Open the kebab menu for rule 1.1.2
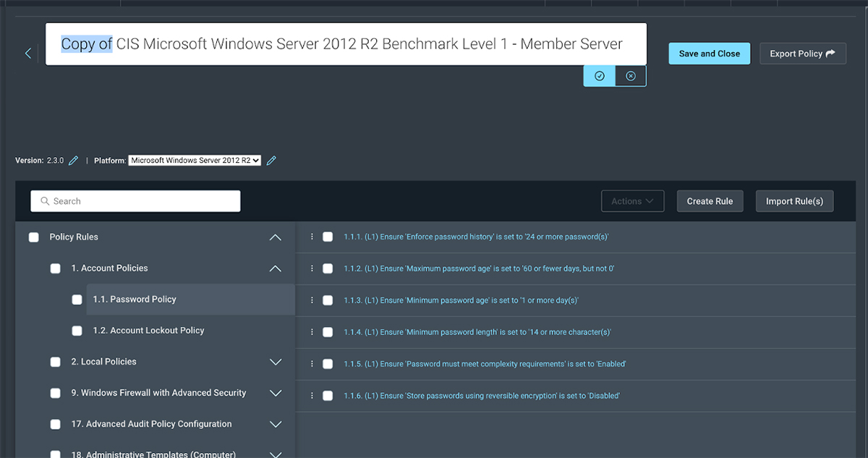Viewport: 868px width, 458px height. point(312,268)
